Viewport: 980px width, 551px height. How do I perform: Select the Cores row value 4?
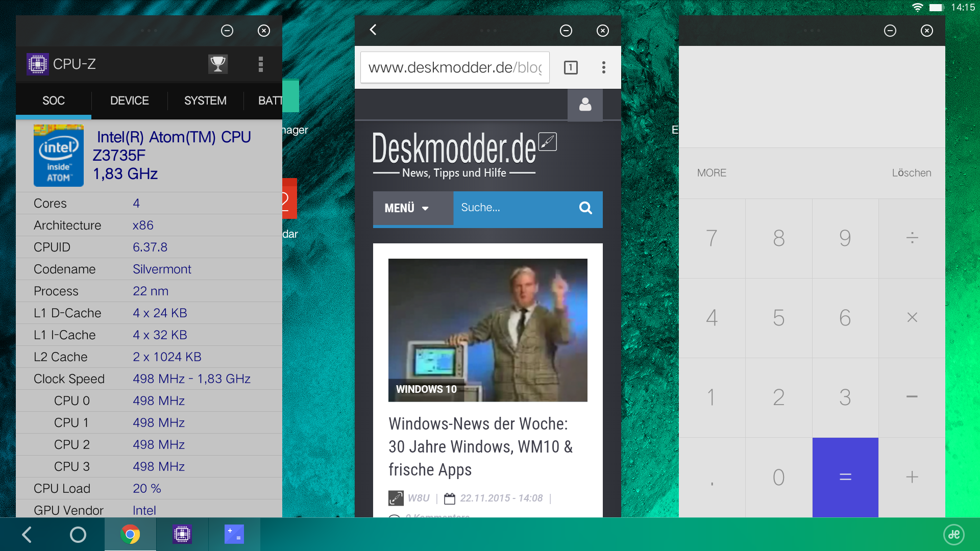tap(136, 203)
